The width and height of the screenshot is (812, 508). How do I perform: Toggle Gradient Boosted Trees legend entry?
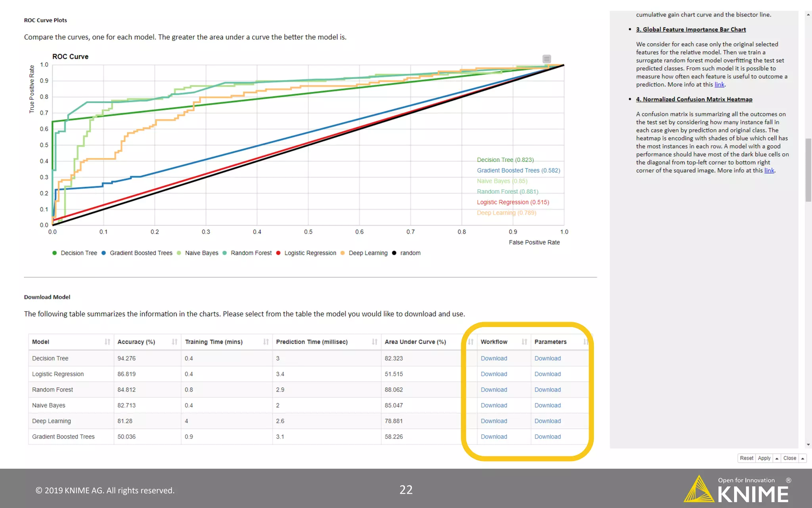(141, 253)
